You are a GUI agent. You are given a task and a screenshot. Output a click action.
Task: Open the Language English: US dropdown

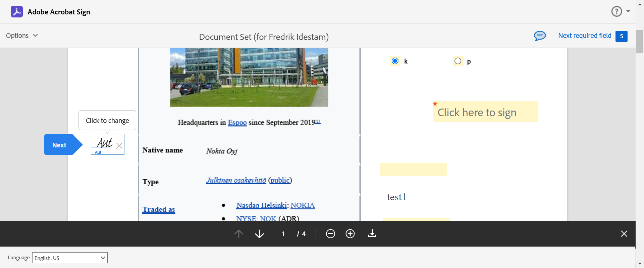(70, 258)
